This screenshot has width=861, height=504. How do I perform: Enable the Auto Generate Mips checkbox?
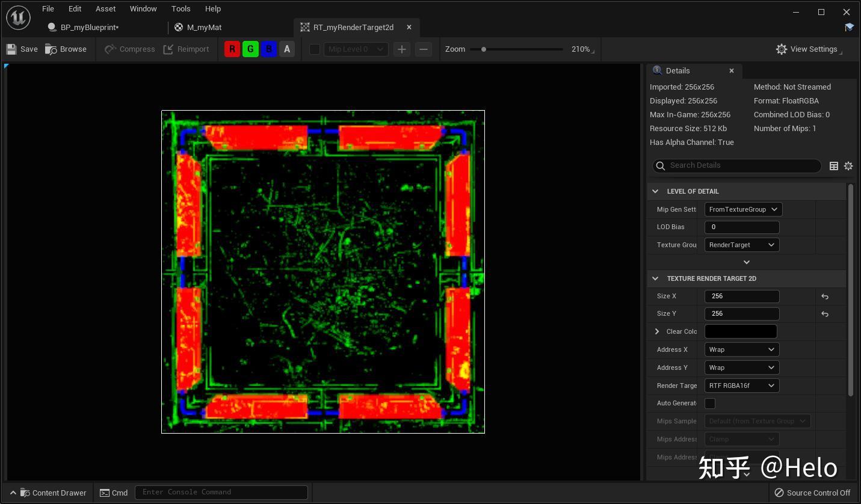(710, 403)
